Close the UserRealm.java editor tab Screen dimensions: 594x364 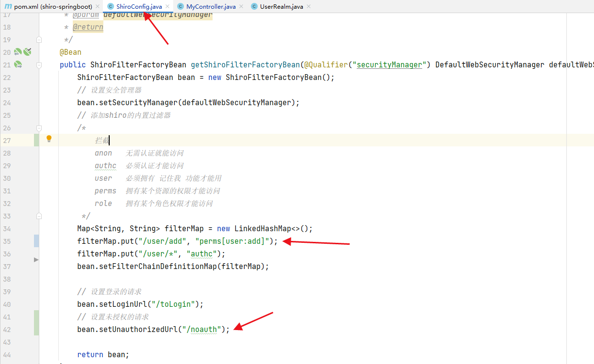click(x=309, y=7)
